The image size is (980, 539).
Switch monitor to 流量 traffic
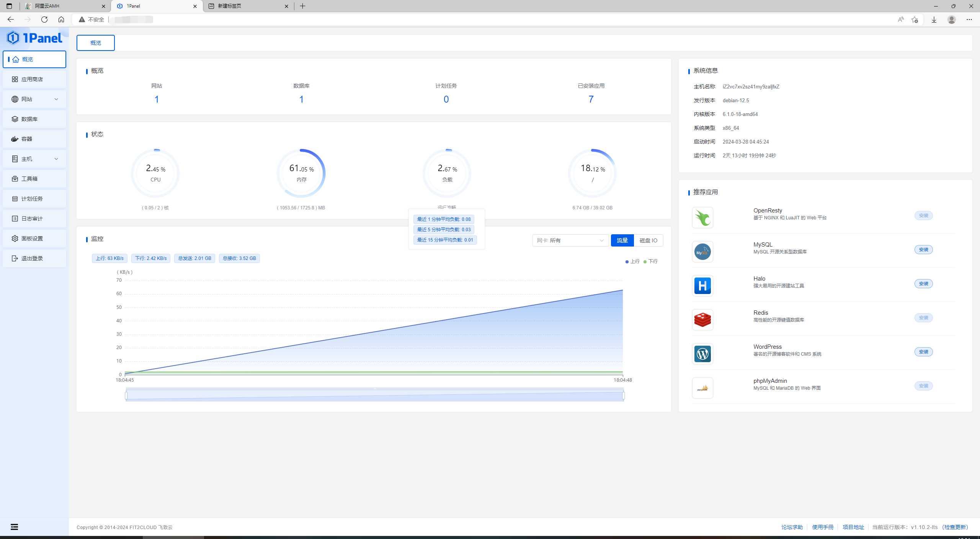622,240
